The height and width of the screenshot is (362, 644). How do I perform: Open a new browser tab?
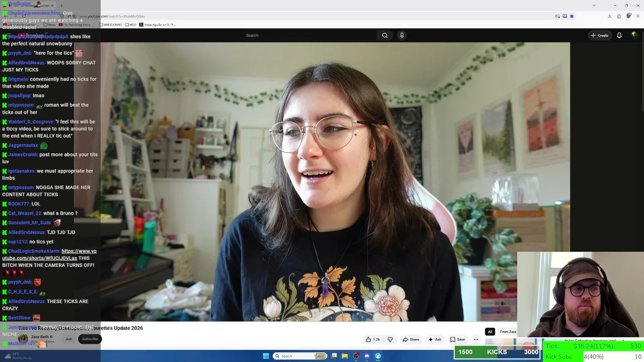coord(61,6)
